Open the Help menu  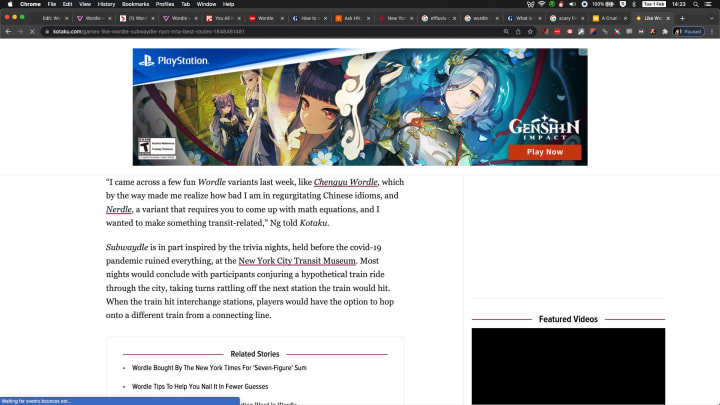tap(228, 4)
